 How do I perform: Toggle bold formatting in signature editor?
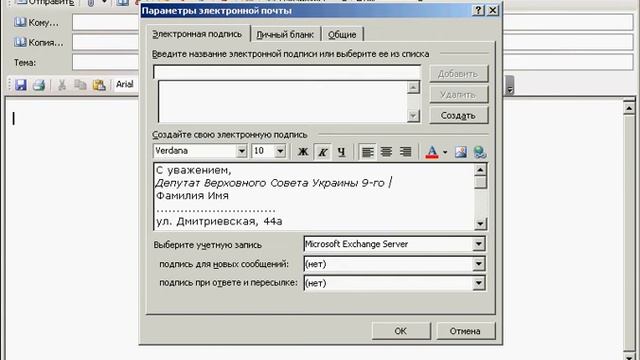click(x=303, y=152)
